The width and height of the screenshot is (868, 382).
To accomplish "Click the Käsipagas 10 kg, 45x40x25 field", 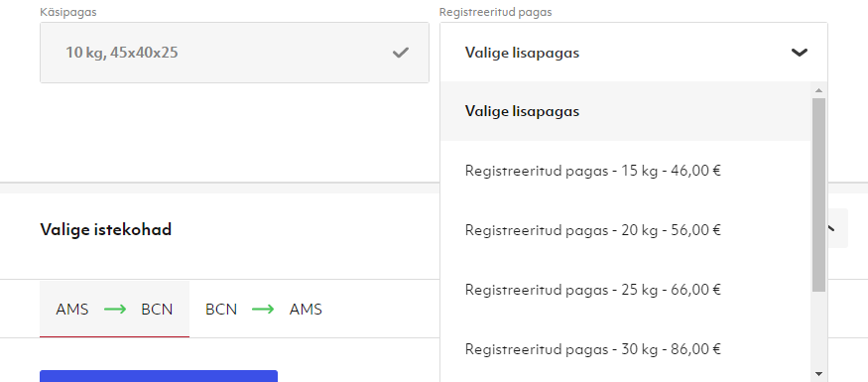I will [x=234, y=53].
